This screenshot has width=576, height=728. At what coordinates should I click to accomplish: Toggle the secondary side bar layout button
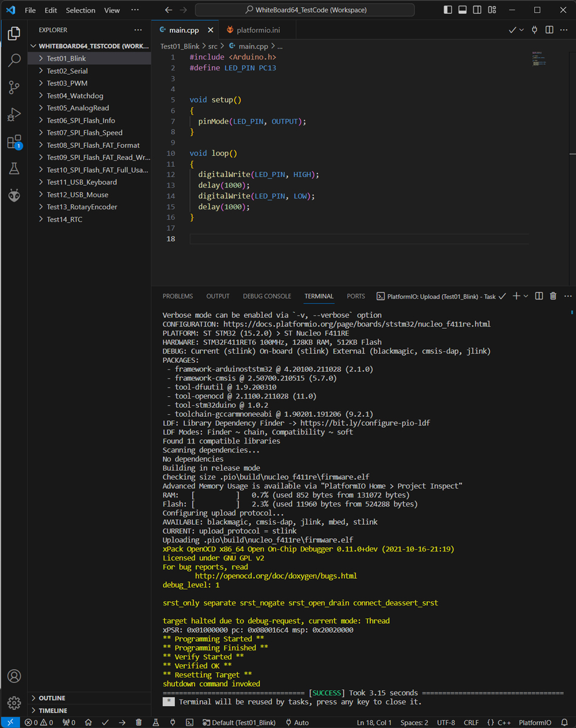click(476, 10)
